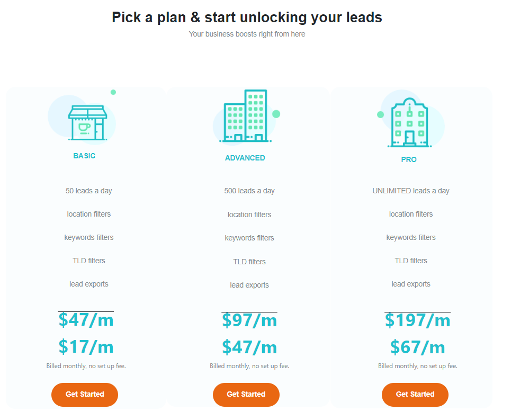
Task: Click the ADVANCED plan title
Action: 245,158
